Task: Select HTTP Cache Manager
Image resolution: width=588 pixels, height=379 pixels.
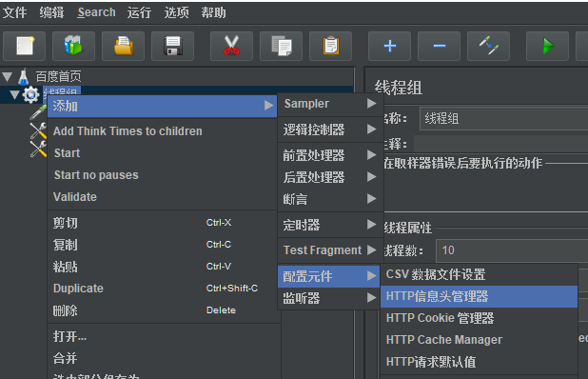Action: 479,340
